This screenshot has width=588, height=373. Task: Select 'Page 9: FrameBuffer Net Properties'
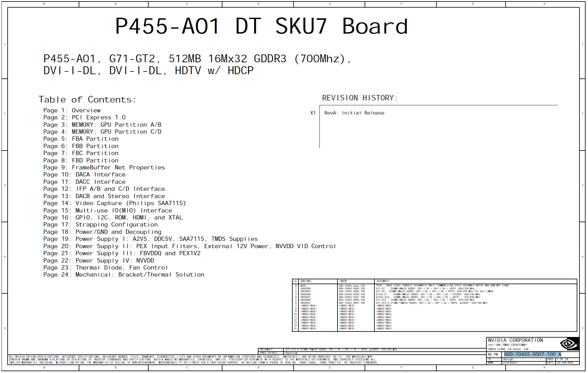(104, 168)
